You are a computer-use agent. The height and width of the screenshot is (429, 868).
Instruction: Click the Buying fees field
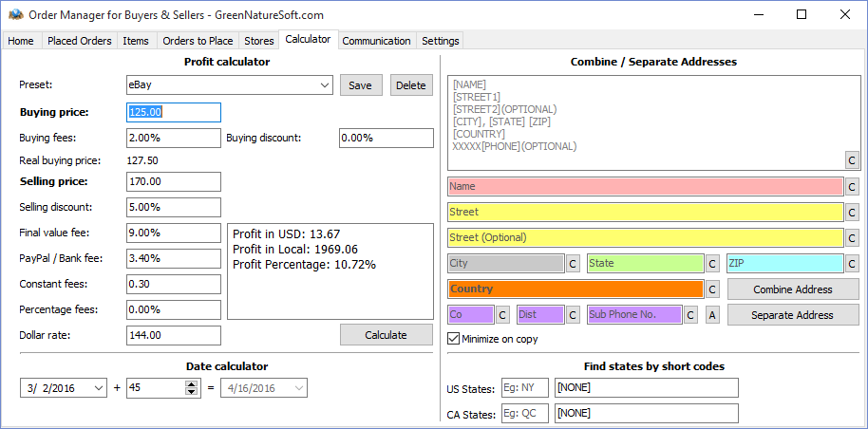tap(173, 138)
